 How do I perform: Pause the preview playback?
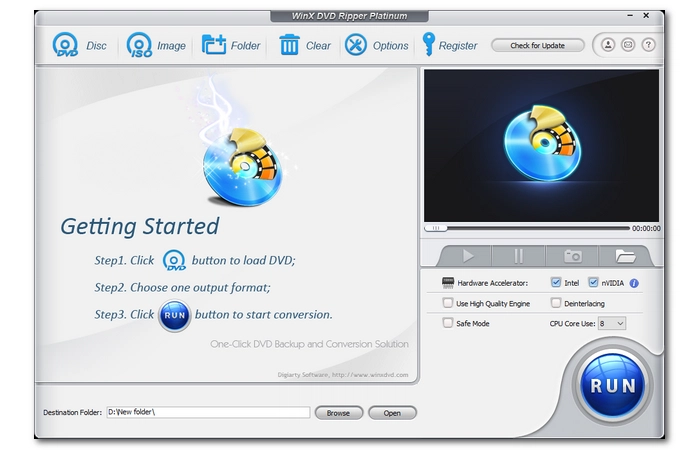(x=518, y=256)
